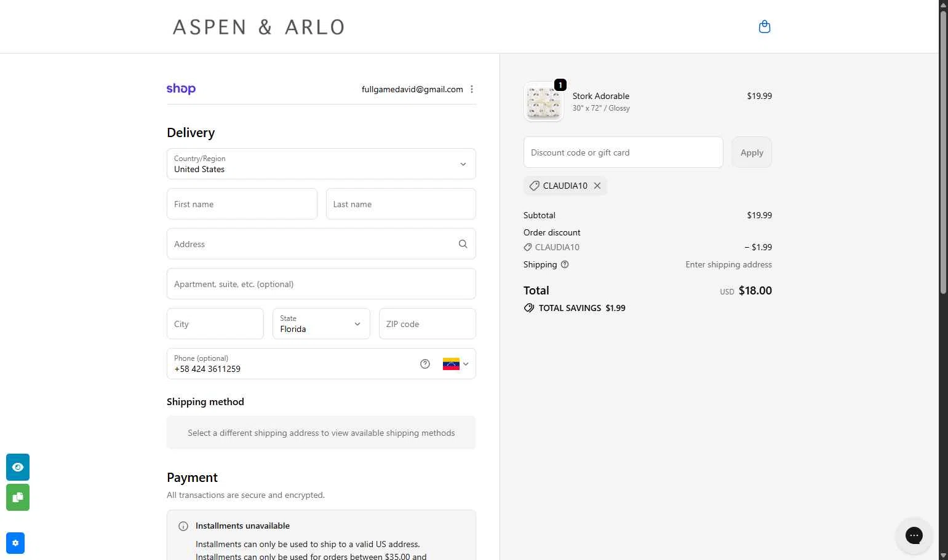
Task: Remove the CLAUDIA10 discount code
Action: click(597, 186)
